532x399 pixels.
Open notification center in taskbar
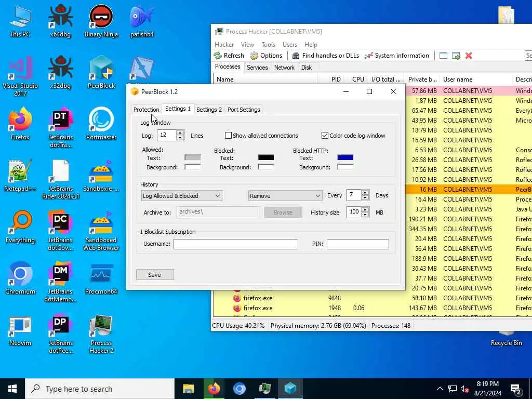pyautogui.click(x=516, y=389)
